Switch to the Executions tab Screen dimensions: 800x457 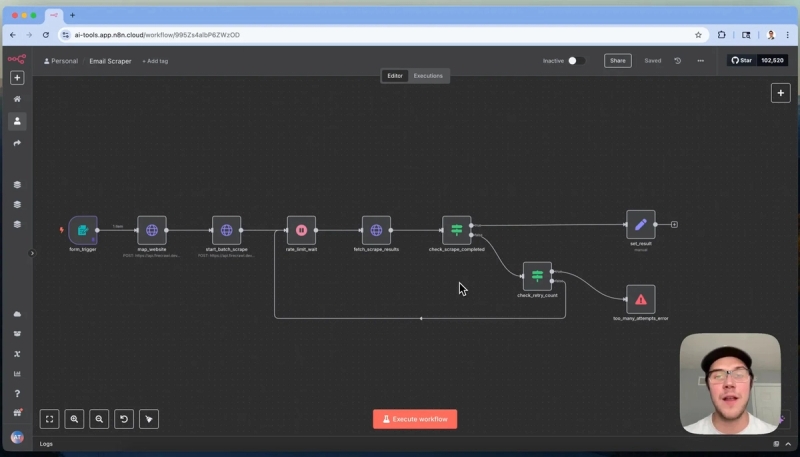(x=428, y=75)
